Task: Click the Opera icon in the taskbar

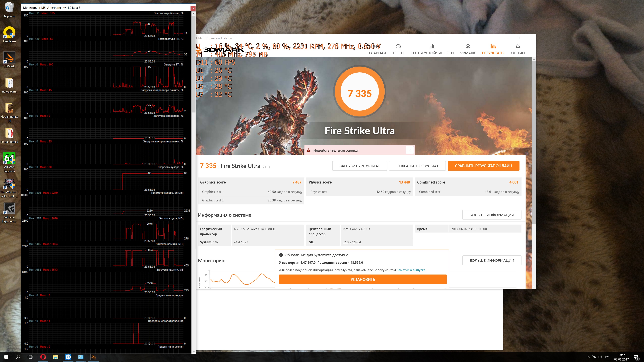Action: (x=43, y=357)
